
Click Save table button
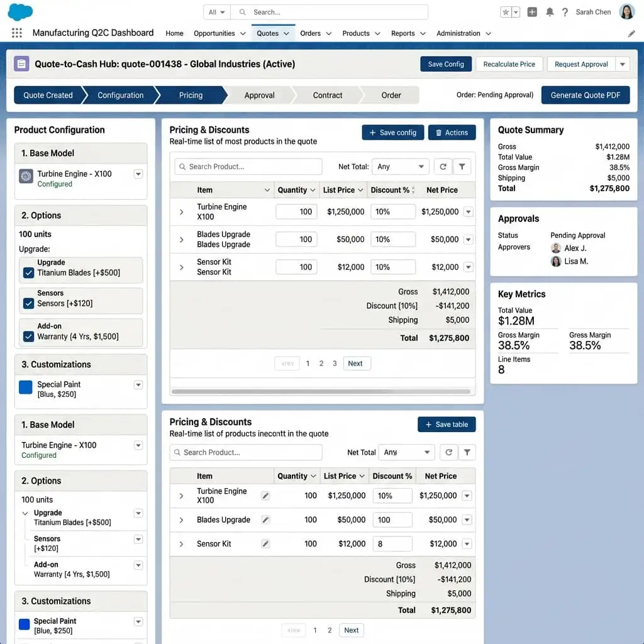447,425
